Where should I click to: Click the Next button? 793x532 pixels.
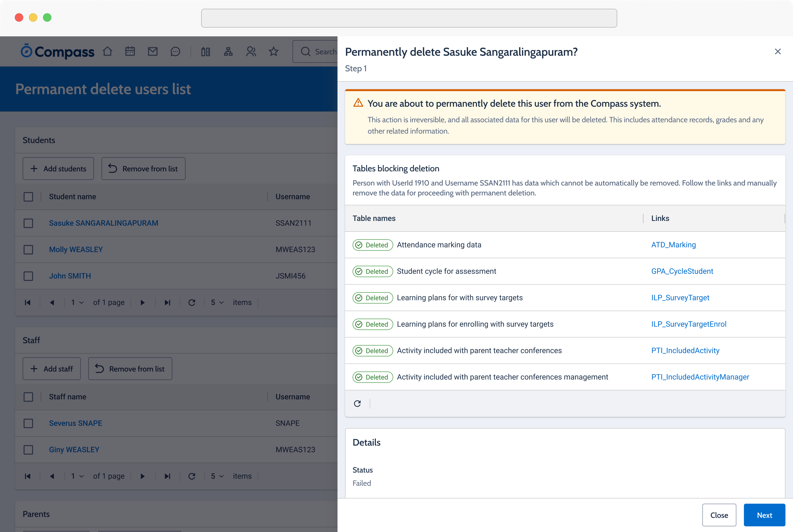click(x=765, y=515)
